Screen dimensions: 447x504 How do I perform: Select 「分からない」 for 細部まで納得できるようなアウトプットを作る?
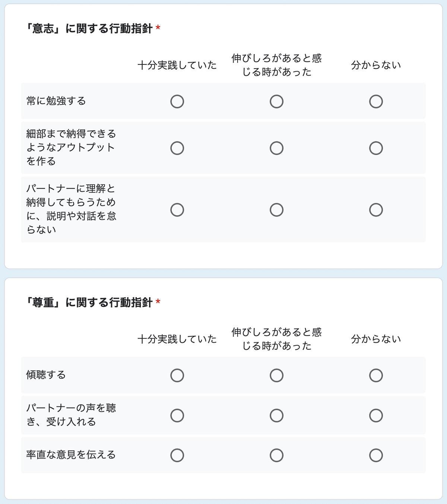pyautogui.click(x=376, y=148)
